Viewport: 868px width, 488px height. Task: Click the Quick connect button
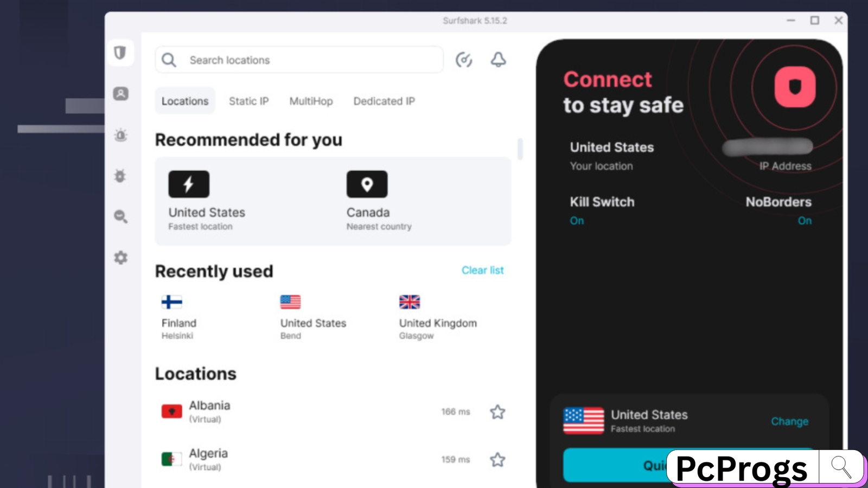689,465
